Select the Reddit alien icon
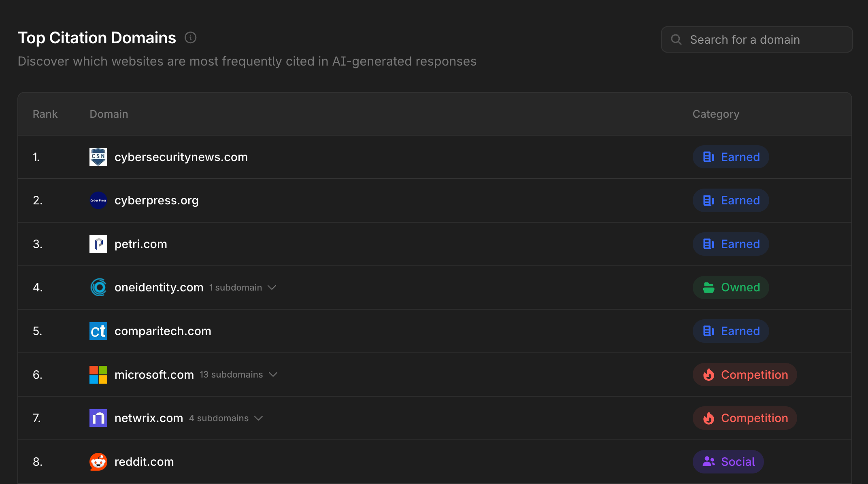The image size is (868, 484). pos(98,462)
